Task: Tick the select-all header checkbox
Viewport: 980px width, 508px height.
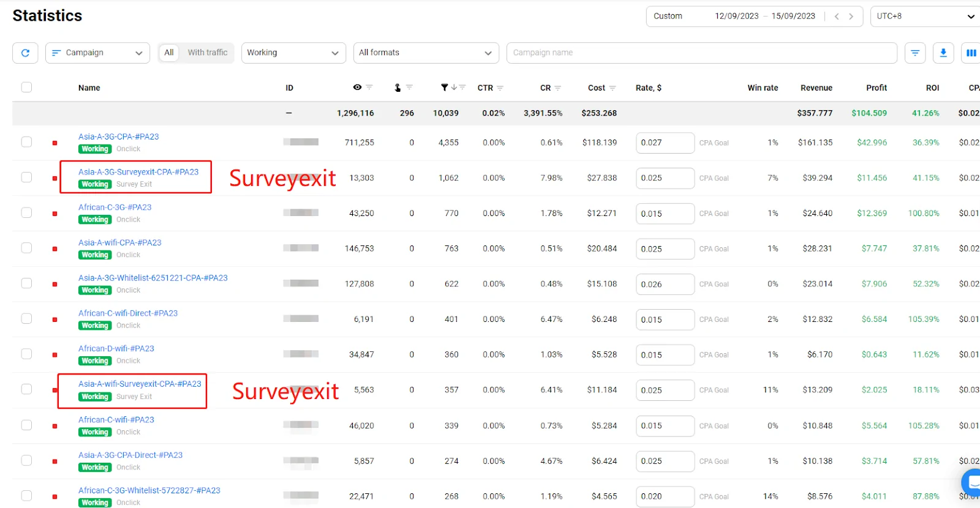Action: 26,87
